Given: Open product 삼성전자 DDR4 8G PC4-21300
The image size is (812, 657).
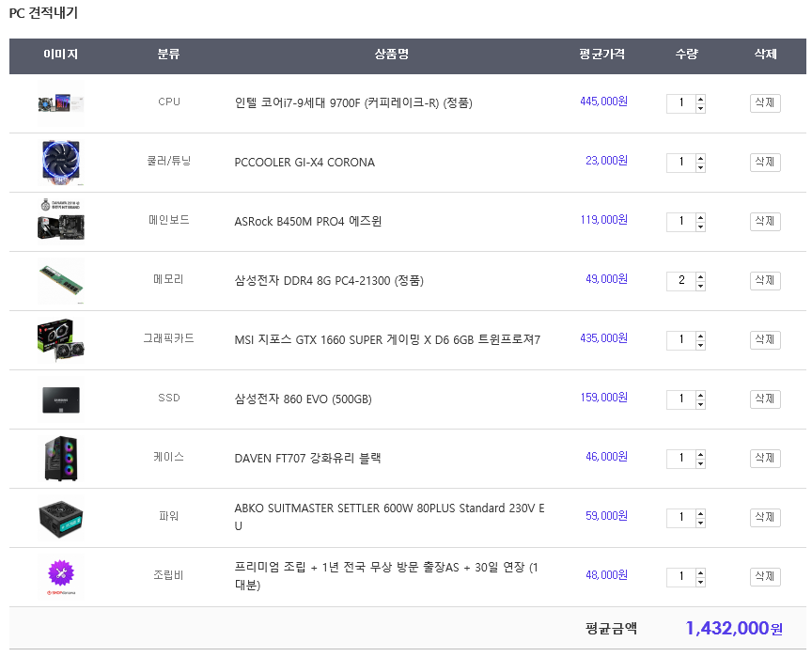Looking at the screenshot, I should tap(329, 281).
